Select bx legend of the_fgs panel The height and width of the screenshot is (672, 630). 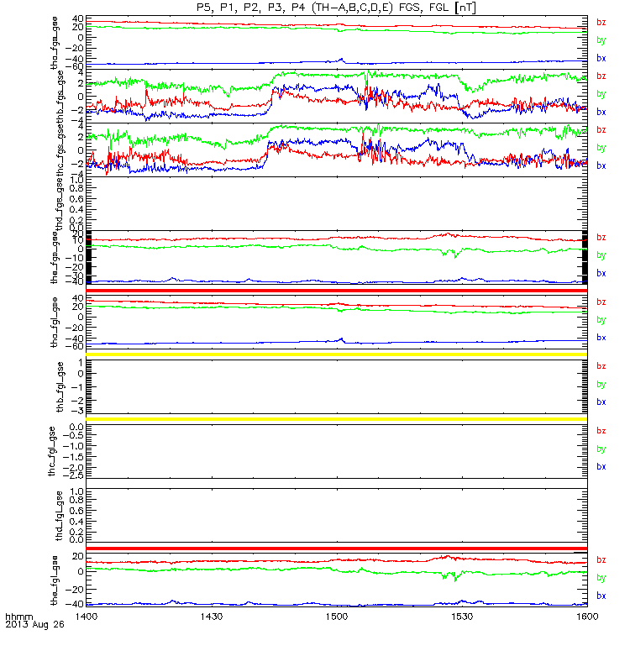tap(601, 274)
